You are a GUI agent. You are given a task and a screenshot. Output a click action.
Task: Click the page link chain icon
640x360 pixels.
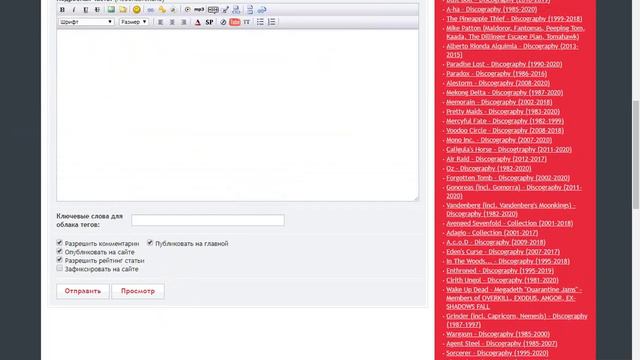click(262, 10)
